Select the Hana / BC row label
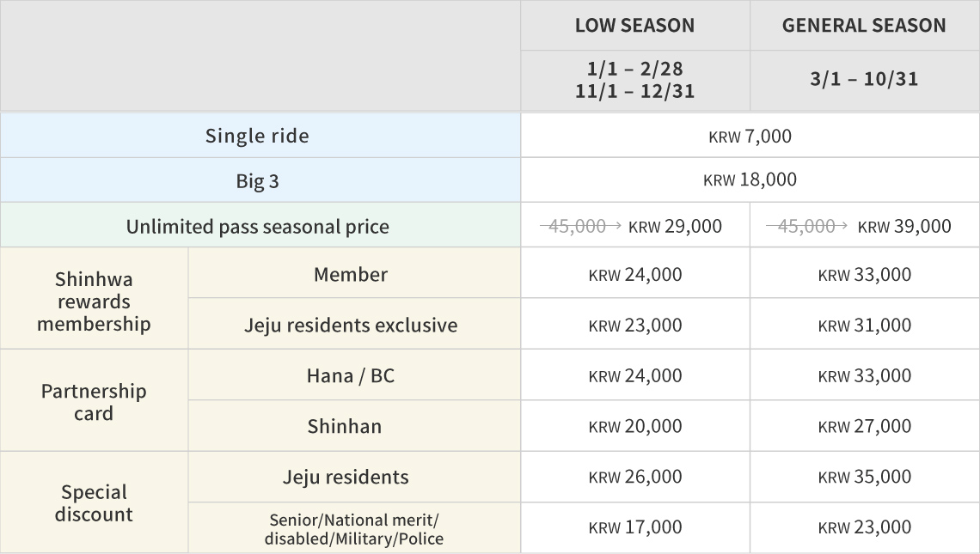Image resolution: width=980 pixels, height=554 pixels. [x=351, y=375]
